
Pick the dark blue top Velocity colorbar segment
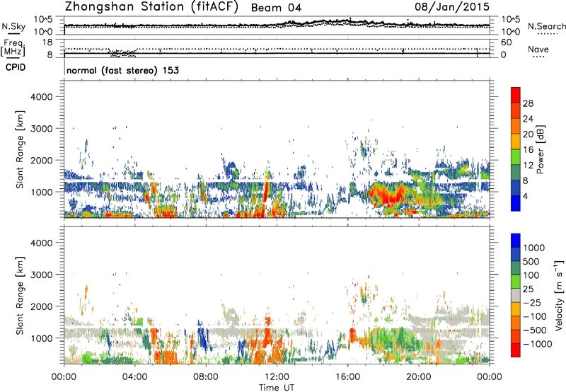click(x=516, y=241)
